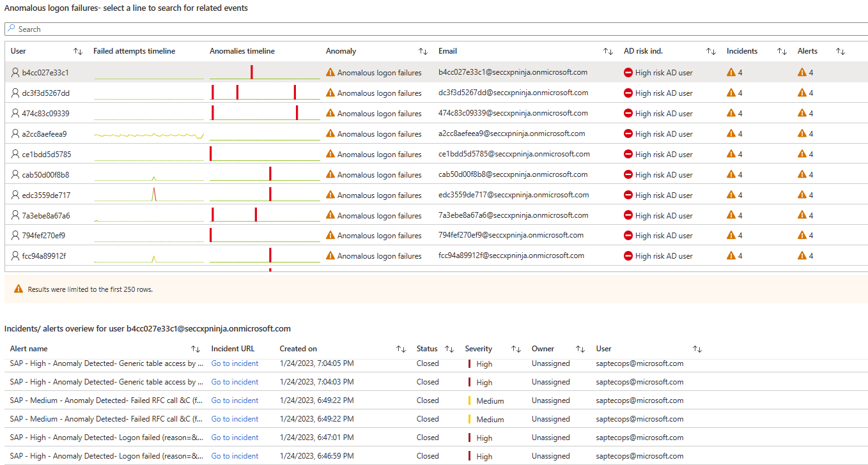Click user icon for fcc94a89912f
868x465 pixels.
[15, 255]
